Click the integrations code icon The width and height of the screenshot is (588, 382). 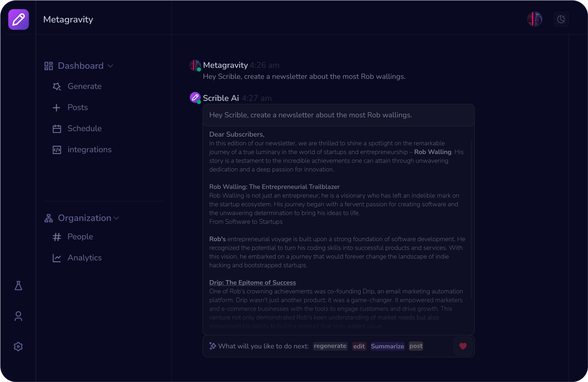pos(57,150)
